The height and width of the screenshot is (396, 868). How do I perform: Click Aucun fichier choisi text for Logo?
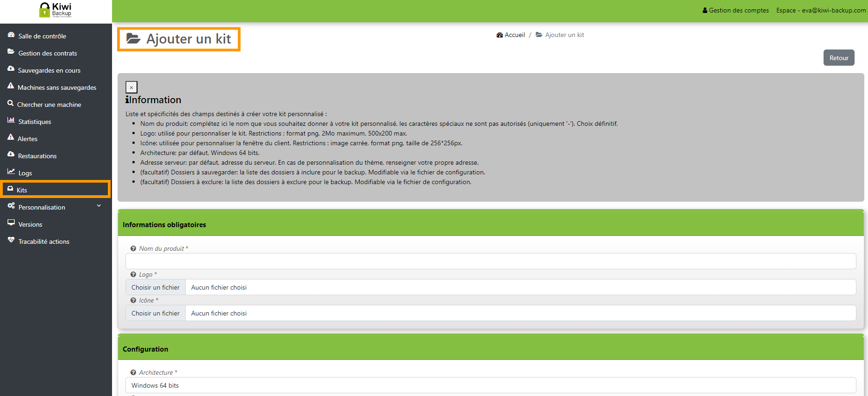(x=219, y=287)
